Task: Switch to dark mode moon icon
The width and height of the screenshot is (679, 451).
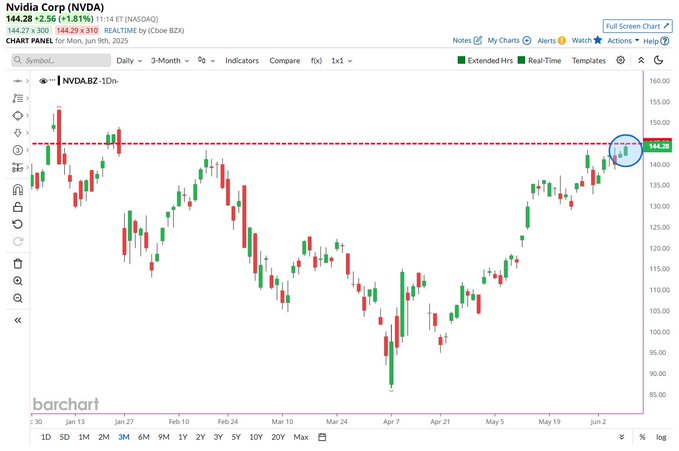Action: 659,60
